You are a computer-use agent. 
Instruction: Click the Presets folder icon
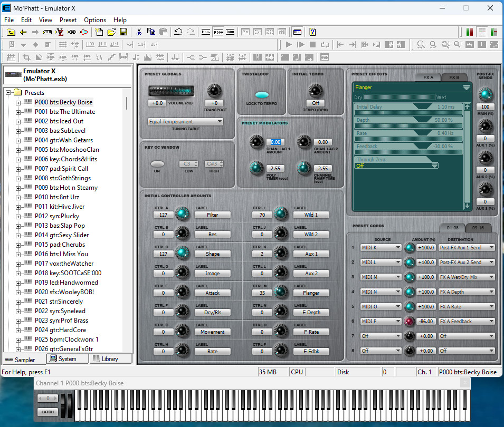(18, 92)
